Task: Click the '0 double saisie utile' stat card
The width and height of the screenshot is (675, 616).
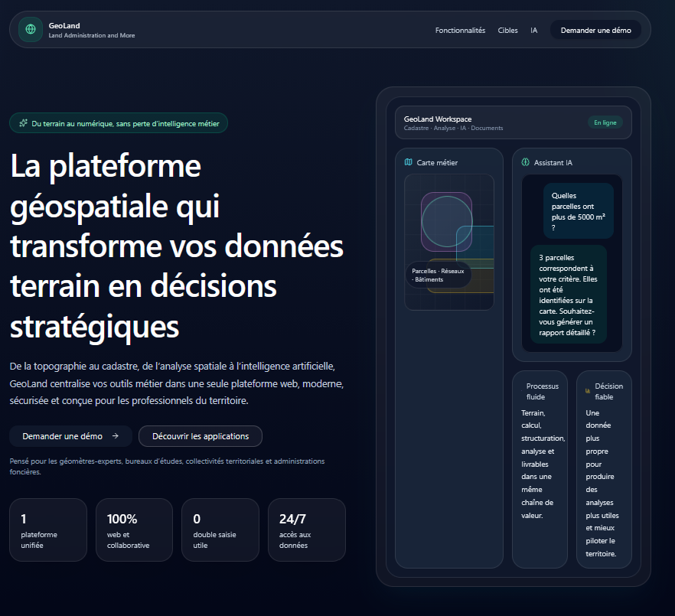Action: click(220, 530)
